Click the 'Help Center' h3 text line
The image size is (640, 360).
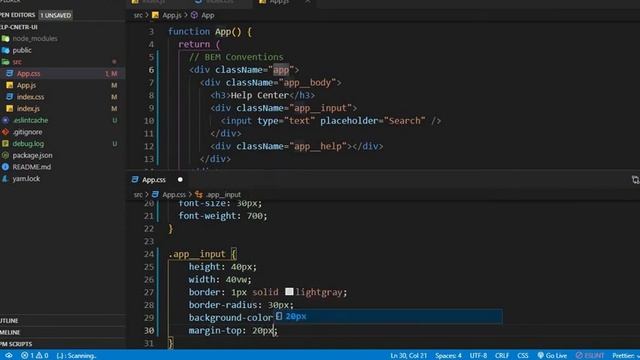262,95
